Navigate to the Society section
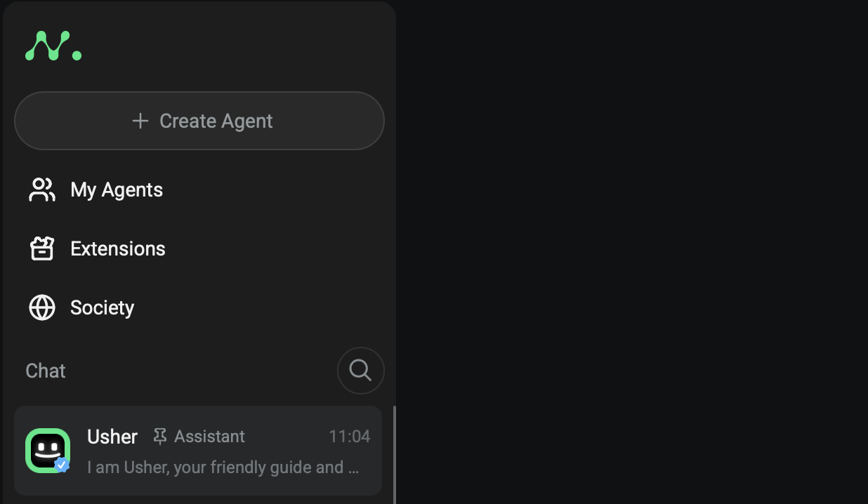This screenshot has width=868, height=504. click(x=102, y=307)
